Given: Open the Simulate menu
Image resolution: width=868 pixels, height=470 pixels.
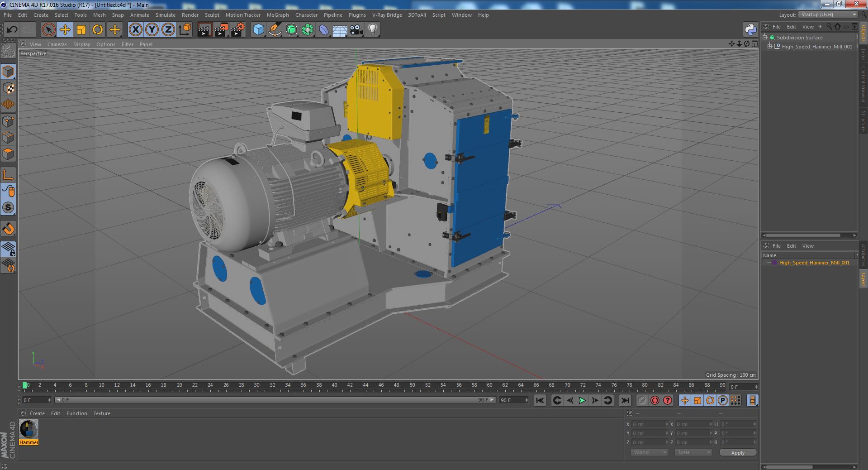Looking at the screenshot, I should [x=165, y=15].
